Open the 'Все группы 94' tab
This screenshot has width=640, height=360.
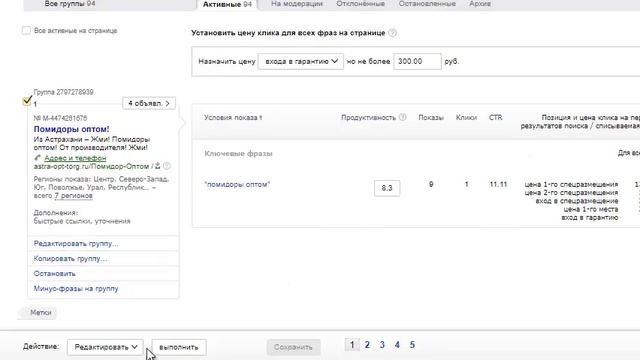pyautogui.click(x=70, y=4)
